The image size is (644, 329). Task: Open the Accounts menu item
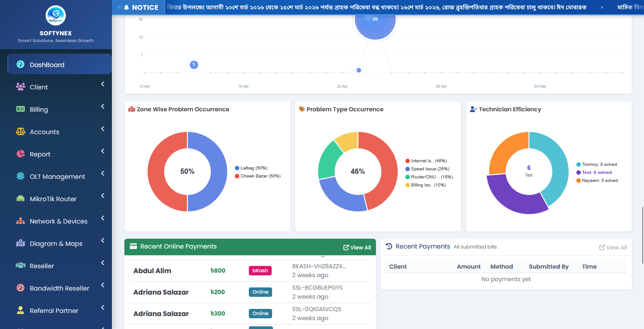click(x=60, y=131)
